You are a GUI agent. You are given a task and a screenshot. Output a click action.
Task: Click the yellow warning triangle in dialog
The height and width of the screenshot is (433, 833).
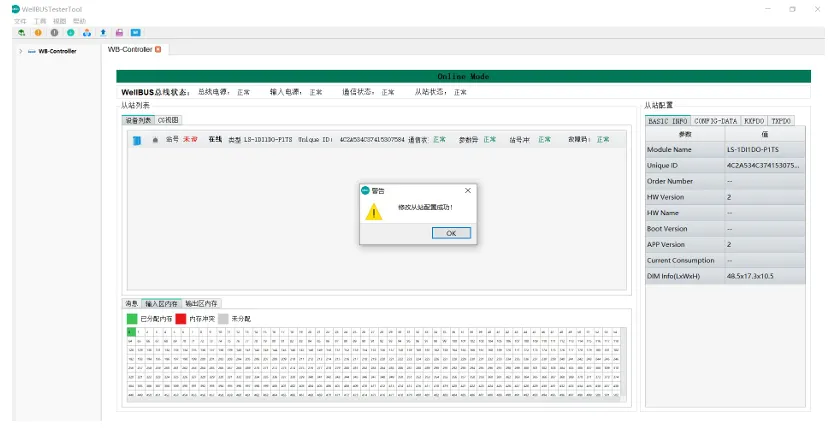tap(373, 212)
